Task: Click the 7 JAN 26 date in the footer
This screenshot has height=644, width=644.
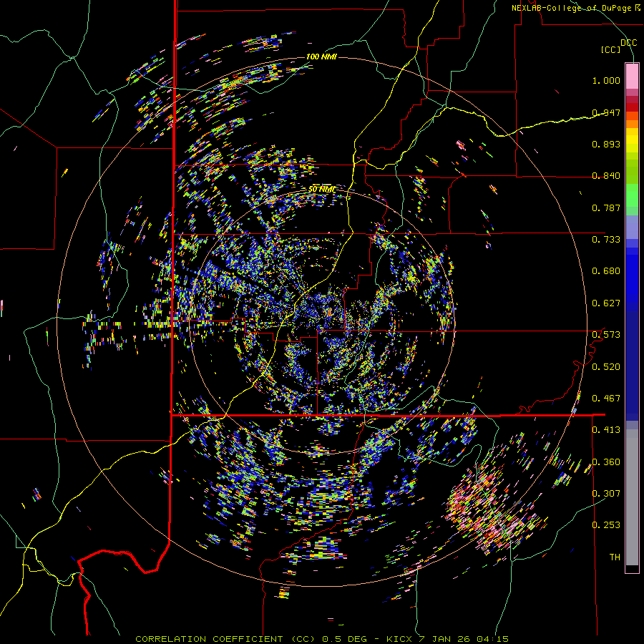Action: point(444,639)
